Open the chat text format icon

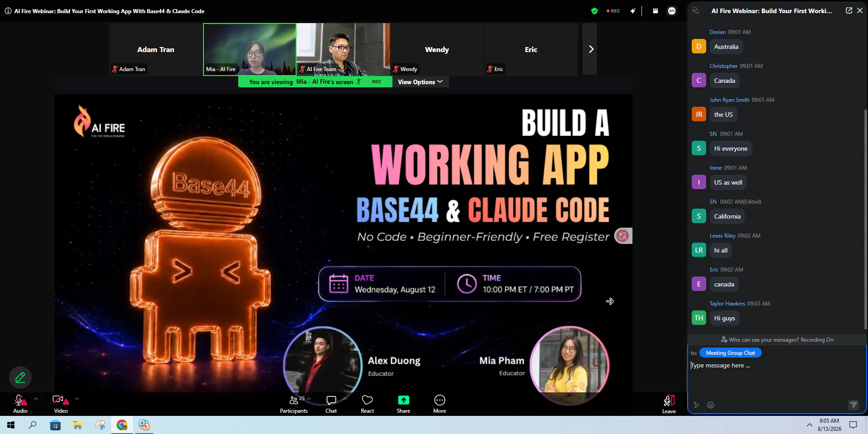(696, 405)
